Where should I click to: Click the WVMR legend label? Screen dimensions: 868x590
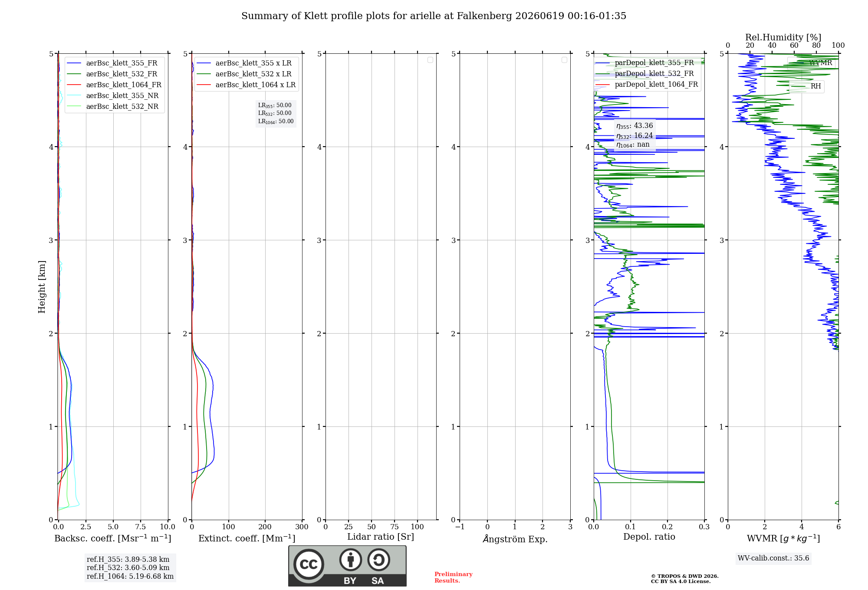821,63
